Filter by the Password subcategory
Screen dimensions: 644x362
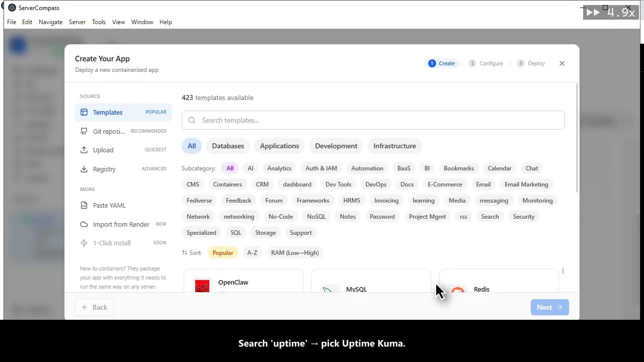click(382, 217)
